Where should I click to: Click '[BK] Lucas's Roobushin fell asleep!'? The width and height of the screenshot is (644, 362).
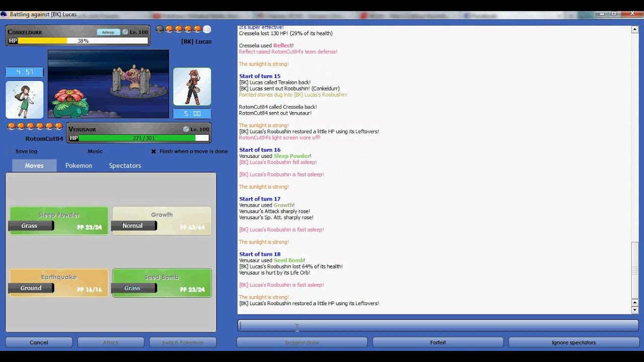(278, 162)
